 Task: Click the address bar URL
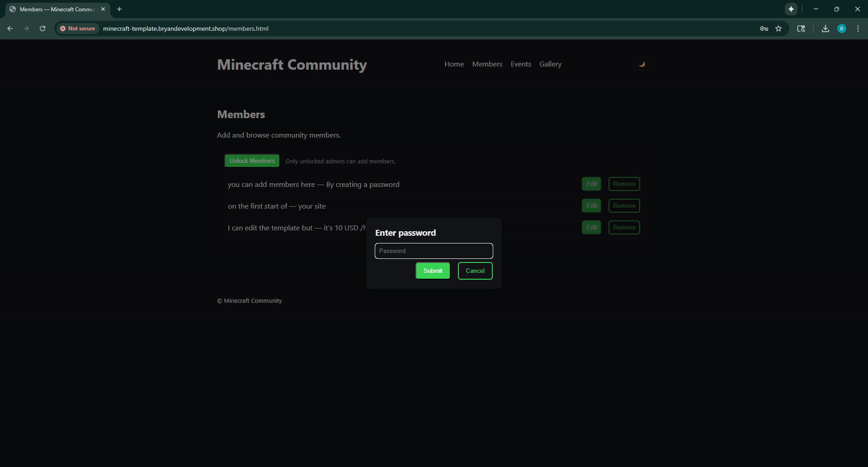pos(186,29)
